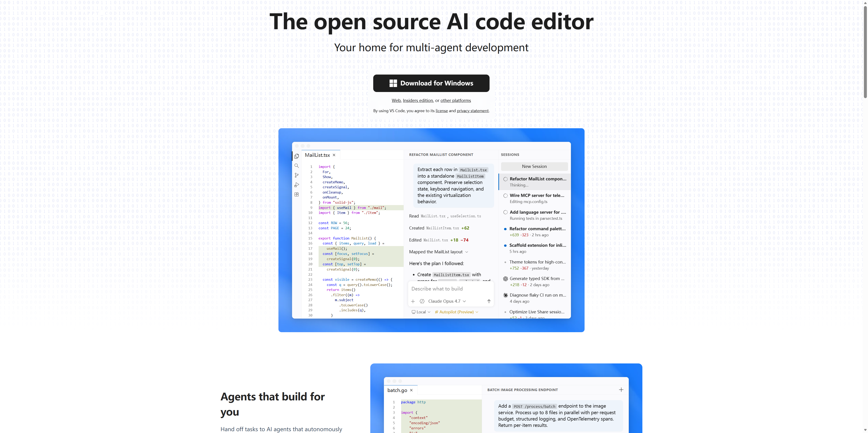The width and height of the screenshot is (868, 433).
Task: Select the Refactor MailList compon... session
Action: click(x=534, y=182)
